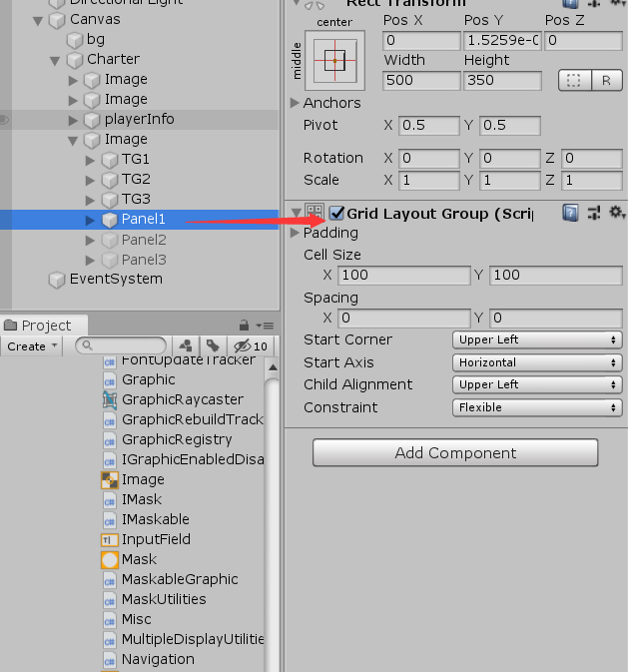
Task: Expand the TG1 hierarchy node
Action: coord(90,161)
